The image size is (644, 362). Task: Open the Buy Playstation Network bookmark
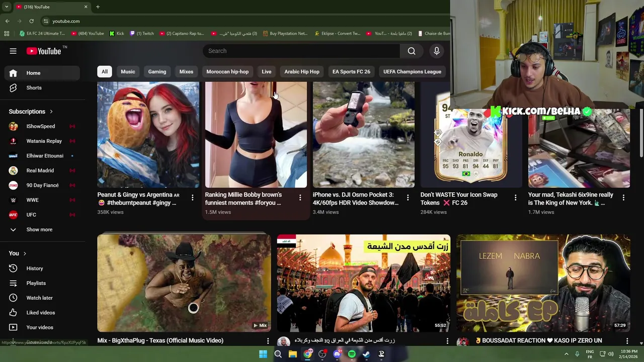285,34
